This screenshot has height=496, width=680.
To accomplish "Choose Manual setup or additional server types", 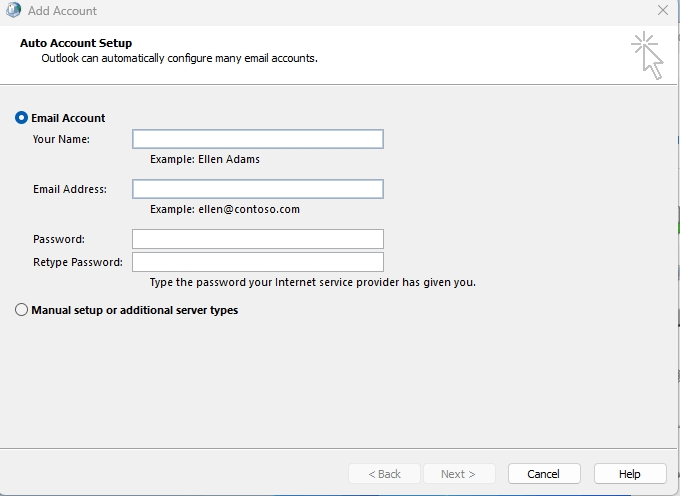I will (22, 310).
